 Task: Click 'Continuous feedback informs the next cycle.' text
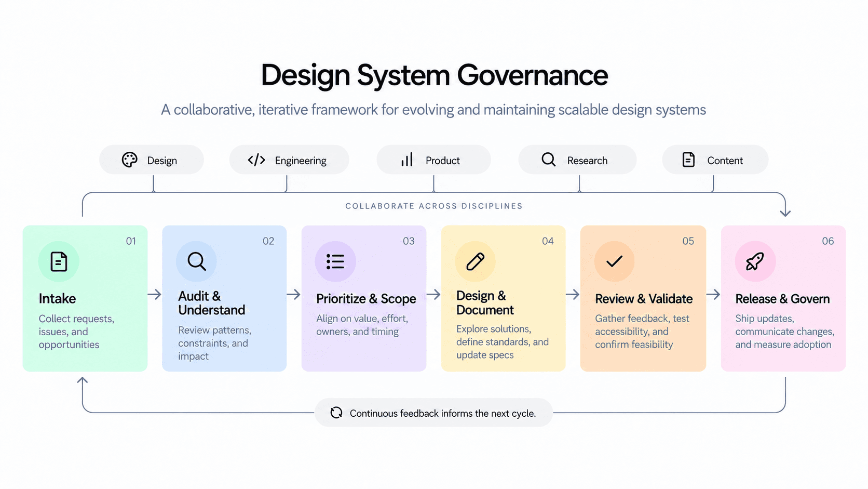point(443,413)
